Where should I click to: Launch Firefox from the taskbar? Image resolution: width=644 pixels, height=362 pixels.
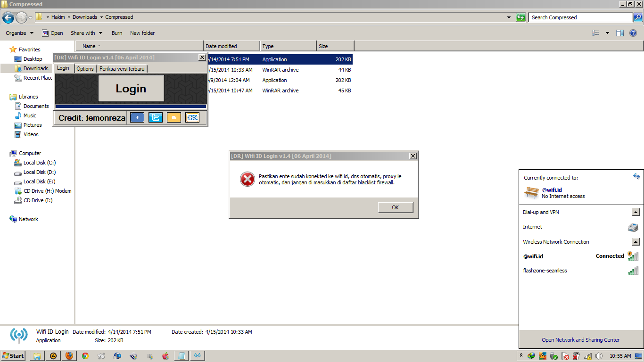pyautogui.click(x=69, y=356)
